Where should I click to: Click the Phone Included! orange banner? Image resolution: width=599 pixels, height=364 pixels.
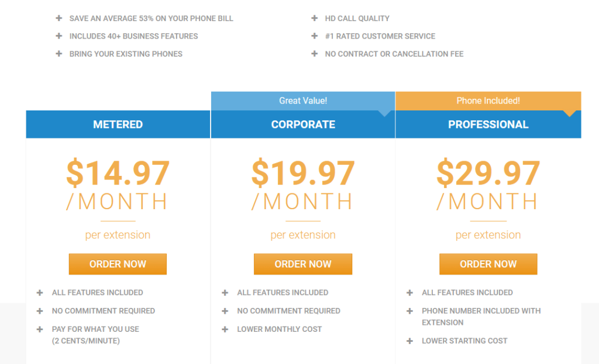click(488, 100)
